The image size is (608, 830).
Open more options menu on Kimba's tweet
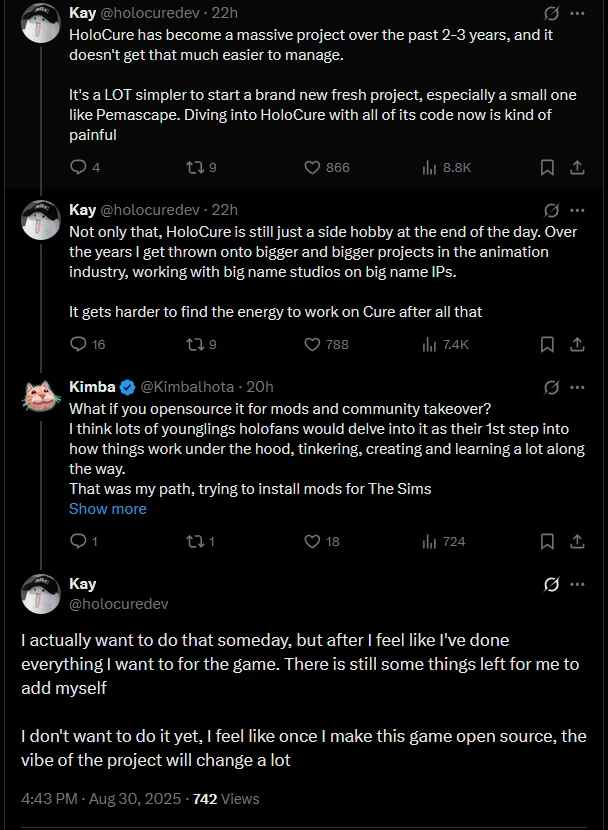click(577, 387)
